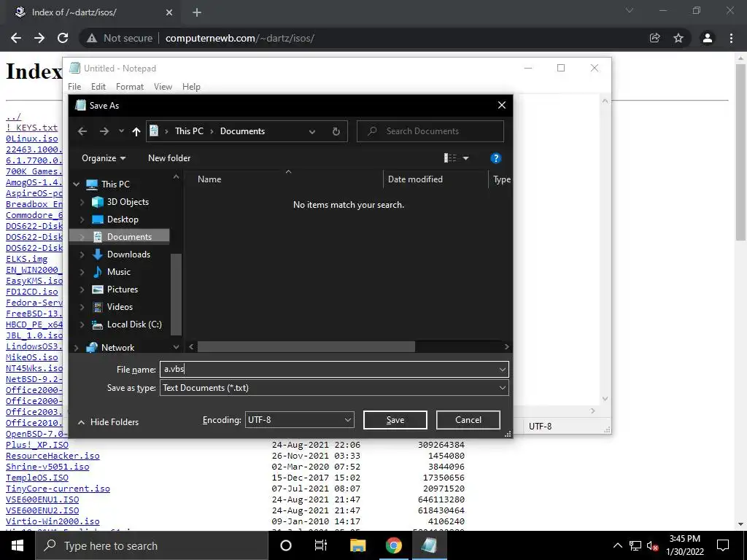The width and height of the screenshot is (747, 560).
Task: Sort by Date modified column
Action: pyautogui.click(x=415, y=179)
